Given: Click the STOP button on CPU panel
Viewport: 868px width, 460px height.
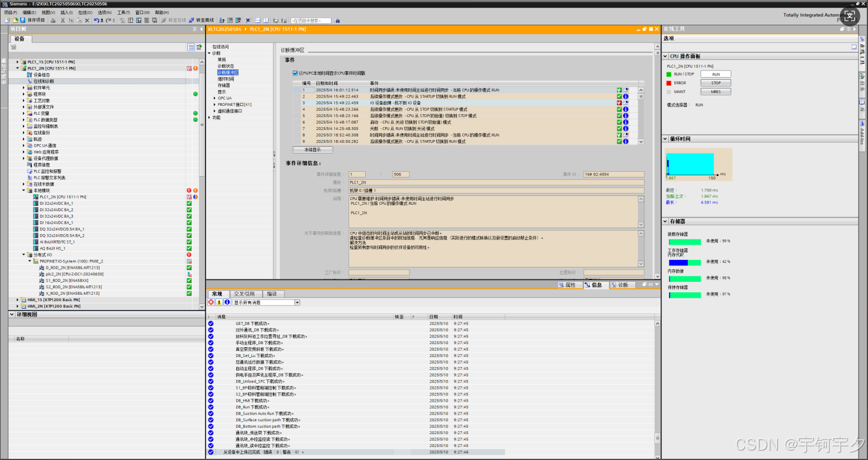Looking at the screenshot, I should click(x=715, y=83).
